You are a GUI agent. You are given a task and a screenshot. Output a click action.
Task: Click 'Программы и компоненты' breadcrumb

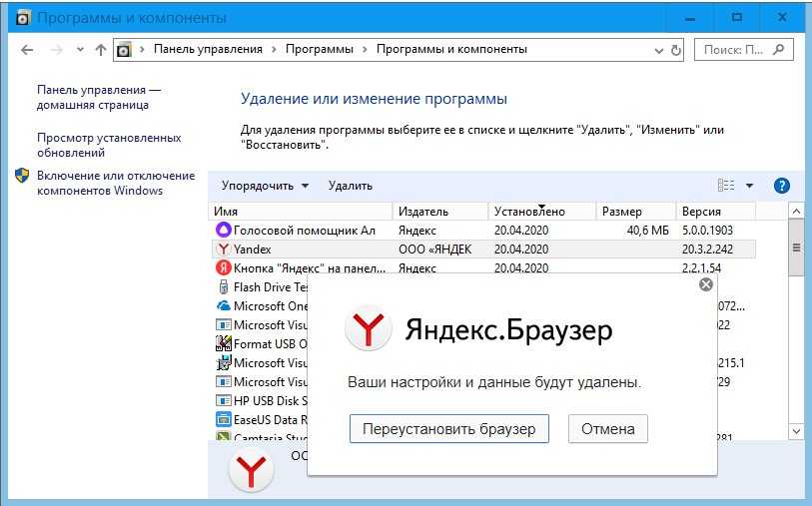tap(451, 49)
